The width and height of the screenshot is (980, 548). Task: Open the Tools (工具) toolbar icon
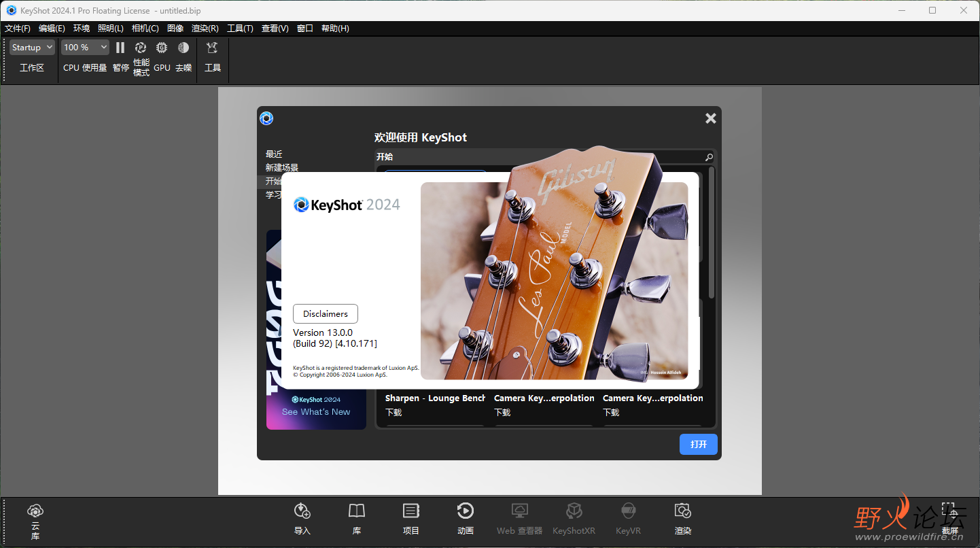pos(212,48)
